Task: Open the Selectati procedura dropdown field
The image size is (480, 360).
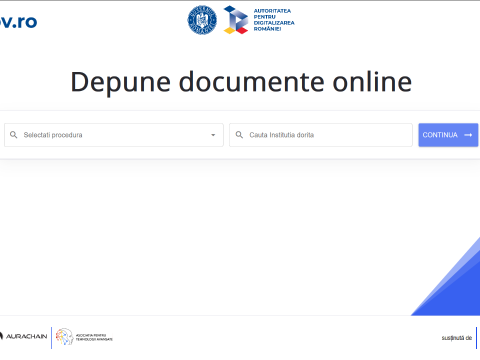Action: (114, 135)
